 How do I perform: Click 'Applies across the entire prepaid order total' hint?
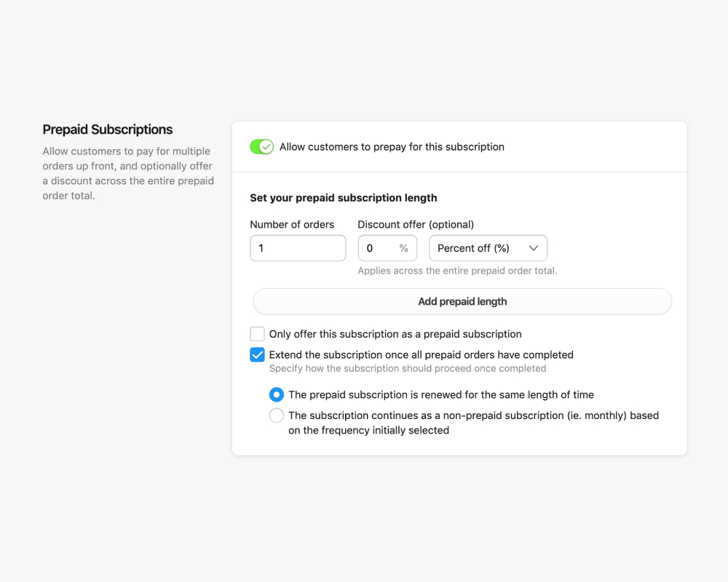click(x=457, y=271)
